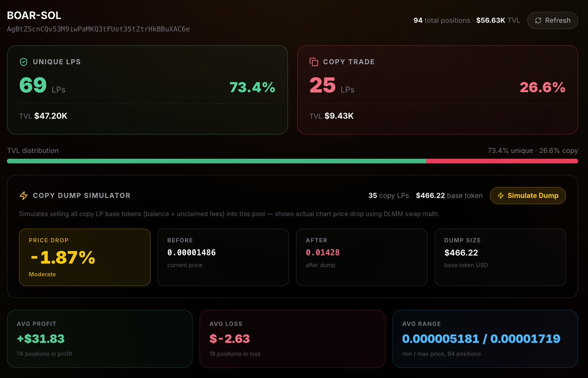Click the Copy Dump Simulator heading
Image resolution: width=588 pixels, height=378 pixels.
coord(82,196)
